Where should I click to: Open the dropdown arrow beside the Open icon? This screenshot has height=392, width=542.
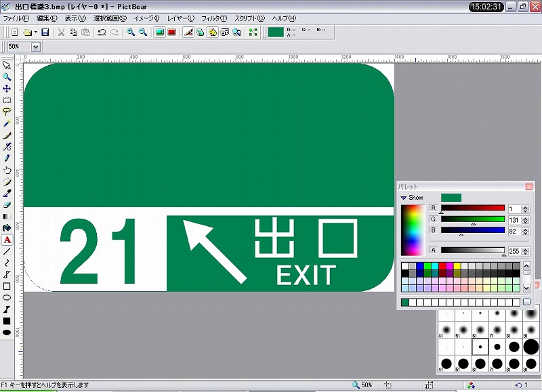coord(35,32)
